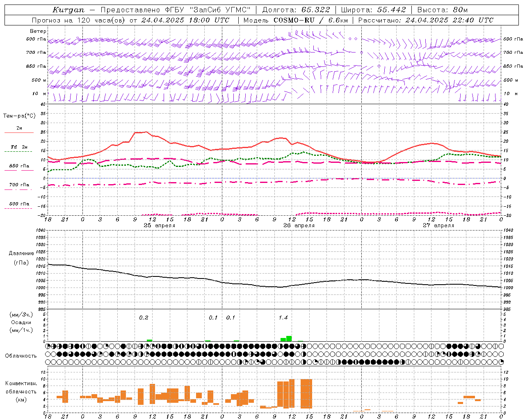This screenshot has height=420, width=525.
Task: Click the "27 апреля" date label
Action: coord(438,226)
